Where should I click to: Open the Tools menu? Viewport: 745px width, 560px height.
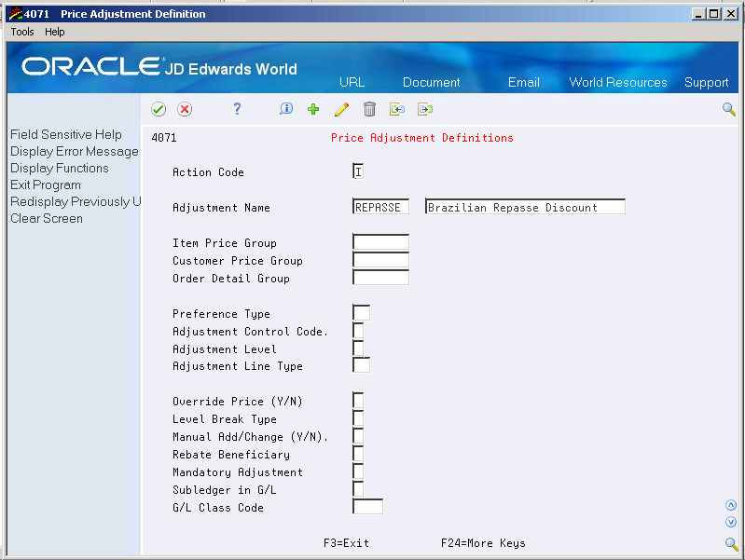pyautogui.click(x=22, y=32)
